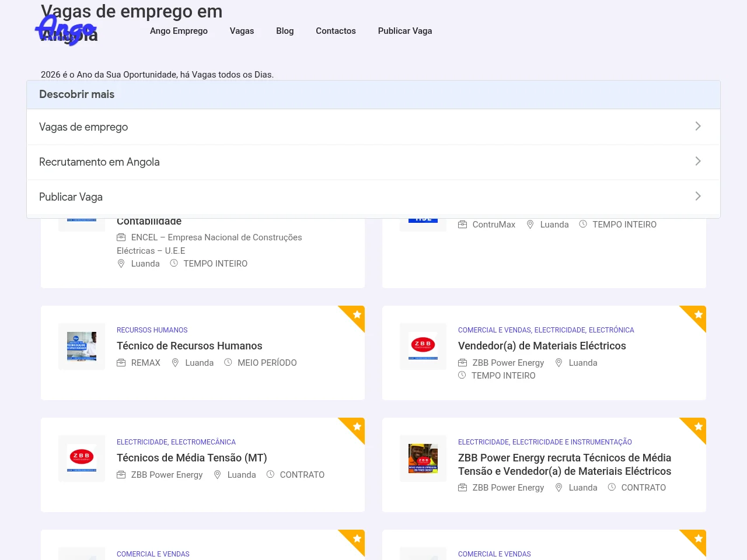Open the workers photo thumbnail for ZBB recruta listing

tap(423, 459)
